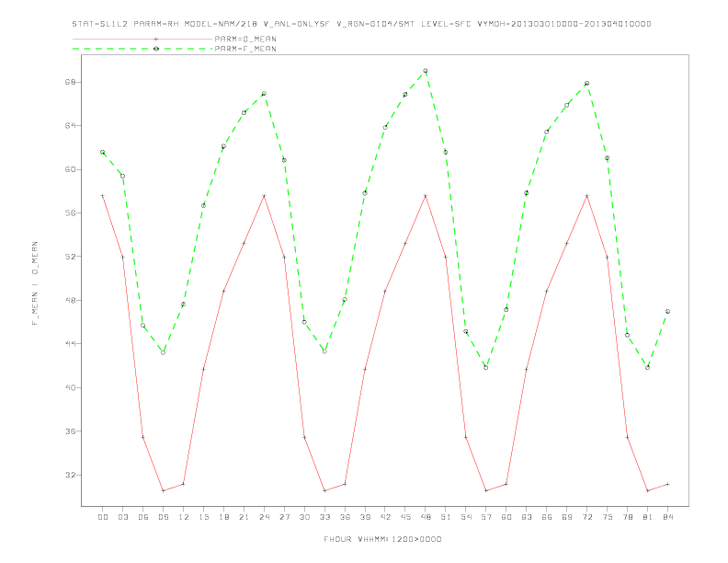Click x-axis hour label 12
Viewport: 728px width, 563px height.
coord(184,517)
